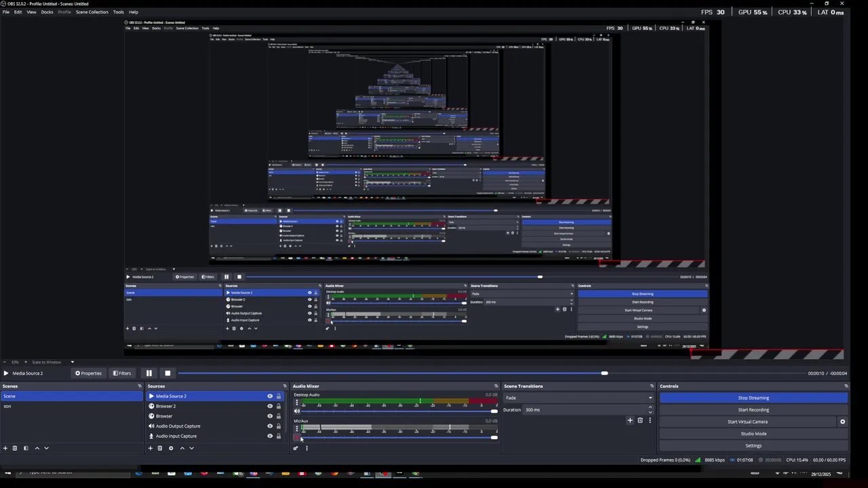Hide Audio Output Capture with eye icon

tap(270, 426)
